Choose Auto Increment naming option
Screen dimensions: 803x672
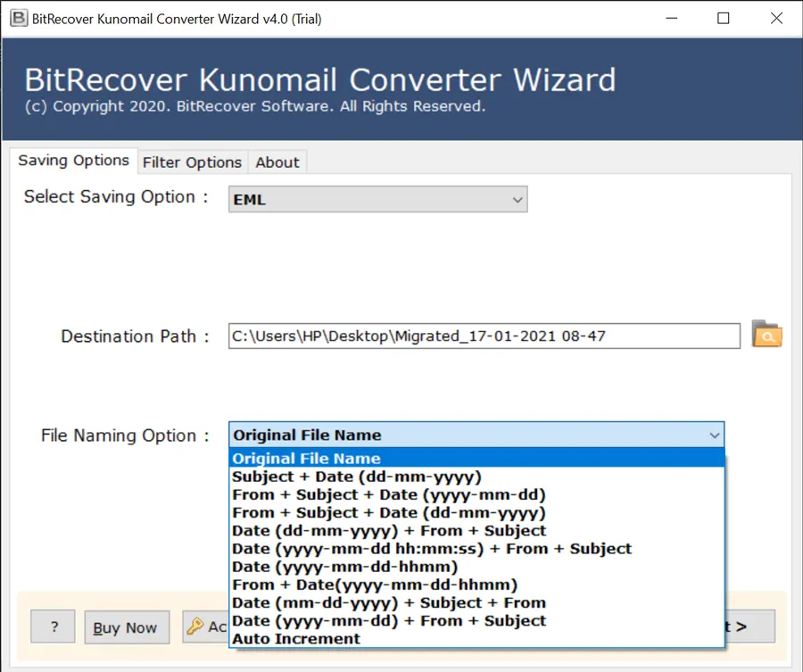click(476, 639)
